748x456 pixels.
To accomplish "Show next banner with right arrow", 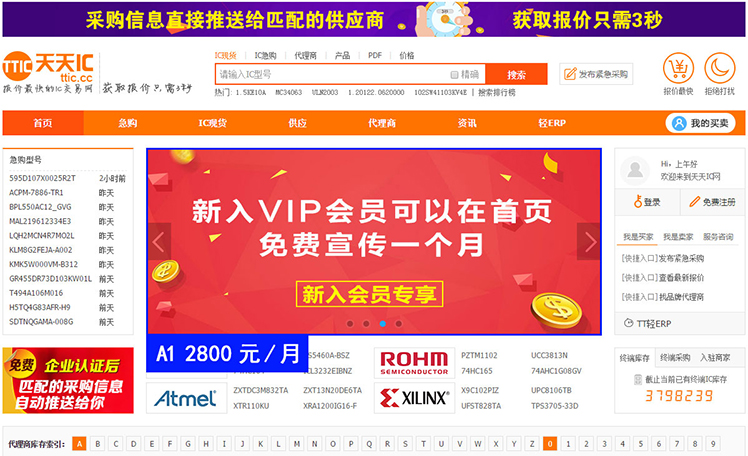I will (590, 242).
